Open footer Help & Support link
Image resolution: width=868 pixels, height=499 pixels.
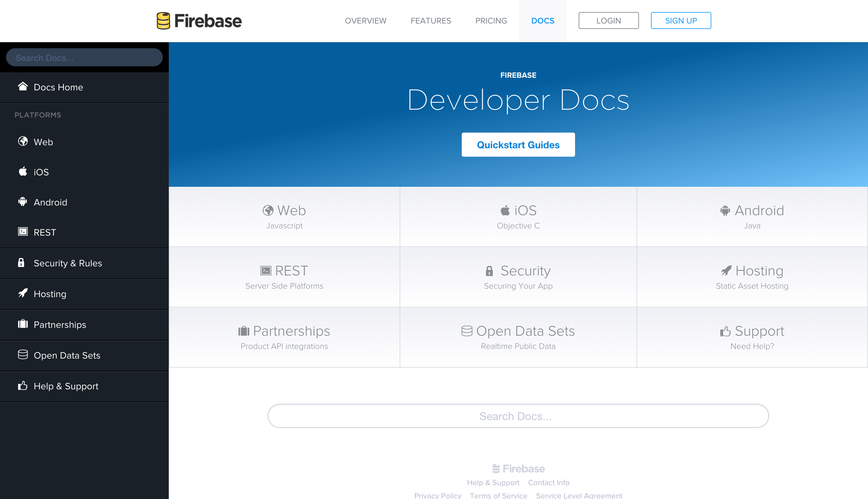[x=493, y=482]
